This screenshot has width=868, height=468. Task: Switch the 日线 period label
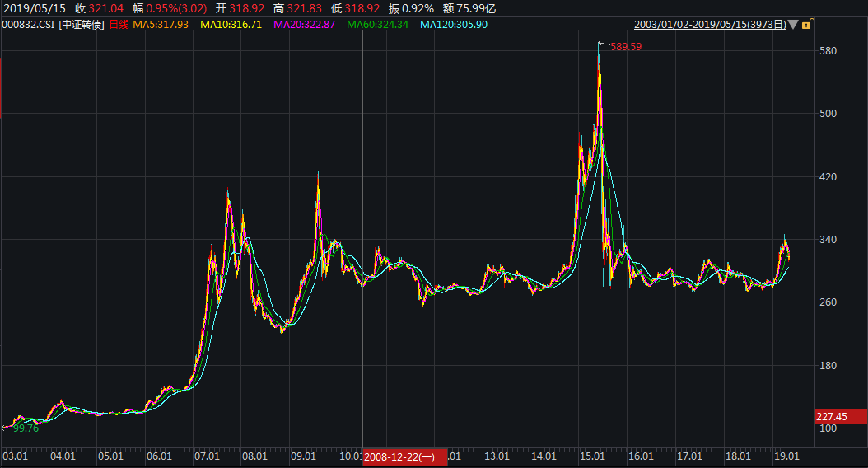pos(119,25)
